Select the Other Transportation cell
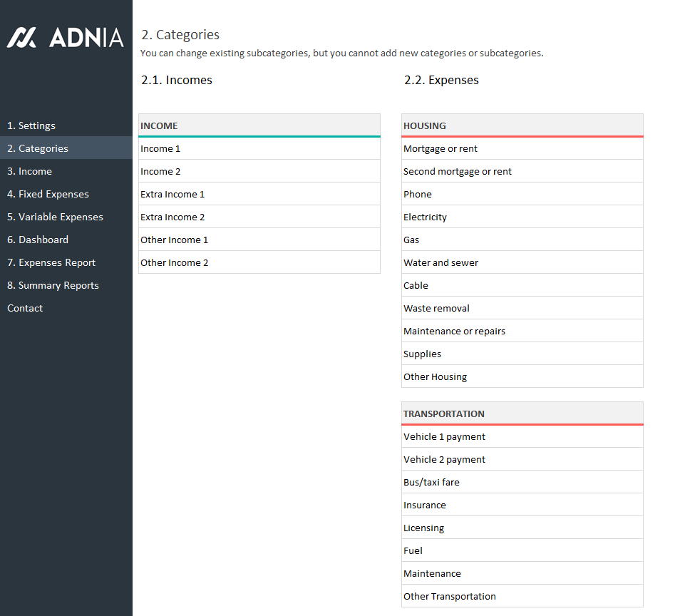680x616 pixels. coord(522,596)
